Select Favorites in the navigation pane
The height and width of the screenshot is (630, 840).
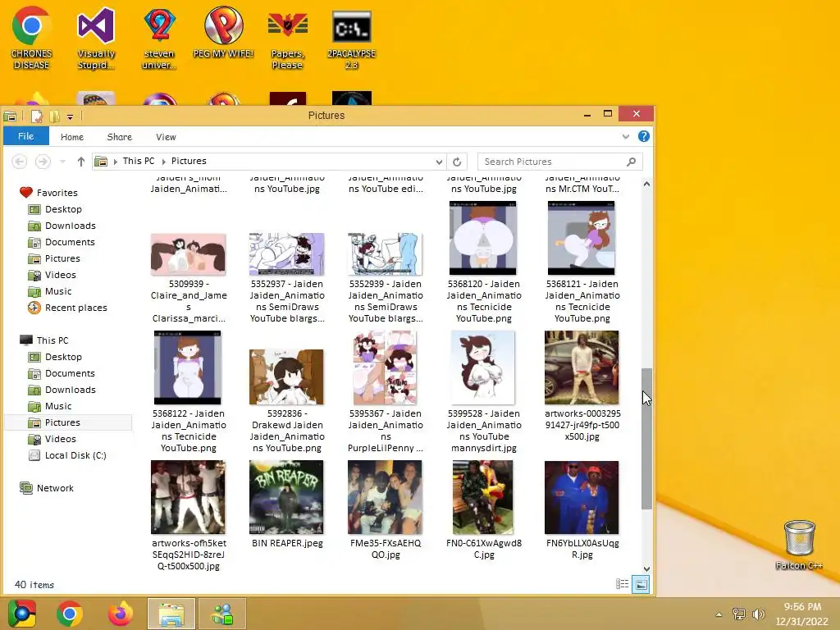[x=57, y=193]
